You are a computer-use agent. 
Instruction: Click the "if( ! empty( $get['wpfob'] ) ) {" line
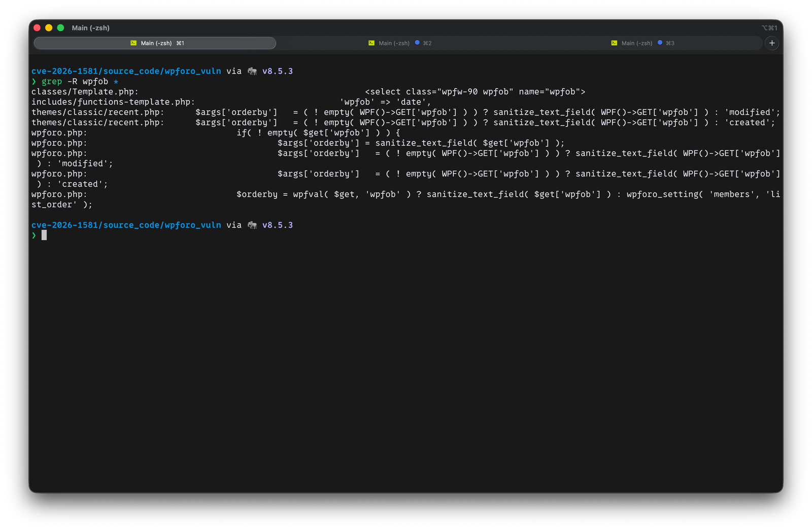tap(318, 133)
